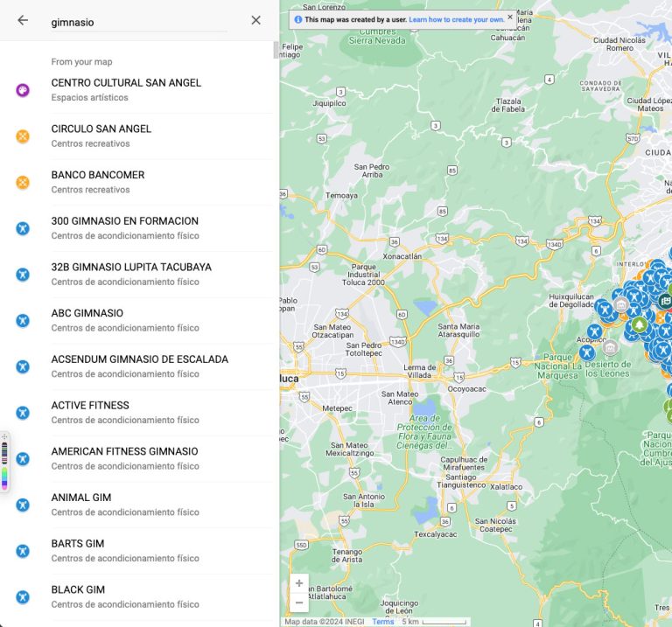Viewport: 672px width, 627px height.
Task: Click the blue fitness icon for American Fitness Gimnasio
Action: click(x=23, y=459)
